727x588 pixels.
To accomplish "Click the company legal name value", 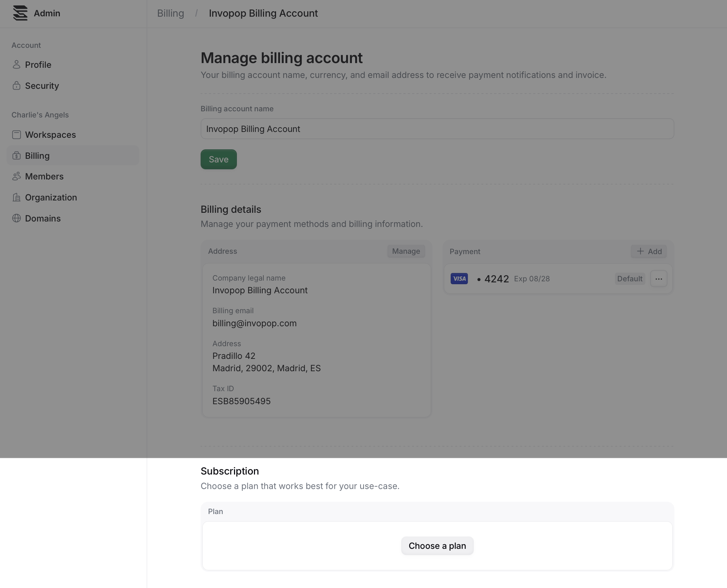I will point(260,290).
